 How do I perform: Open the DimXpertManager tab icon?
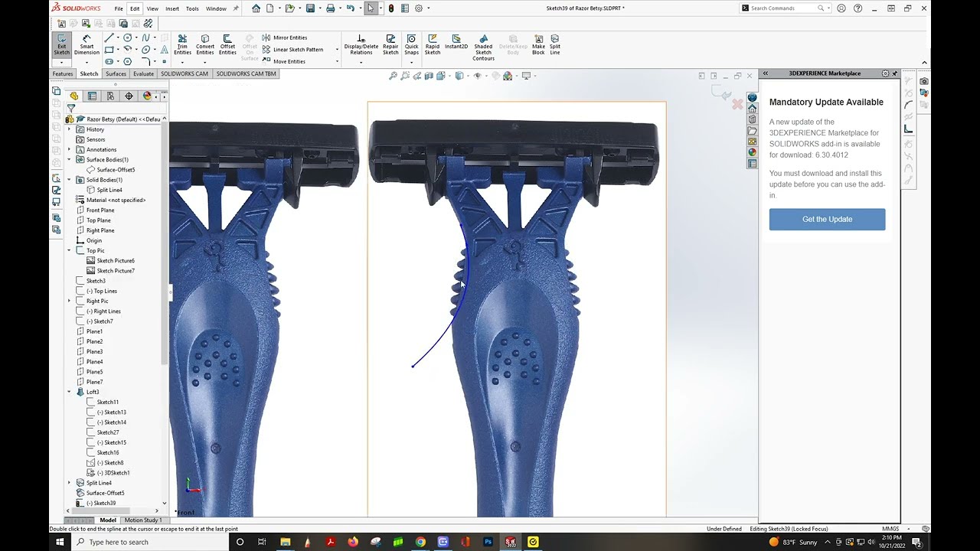pyautogui.click(x=129, y=96)
